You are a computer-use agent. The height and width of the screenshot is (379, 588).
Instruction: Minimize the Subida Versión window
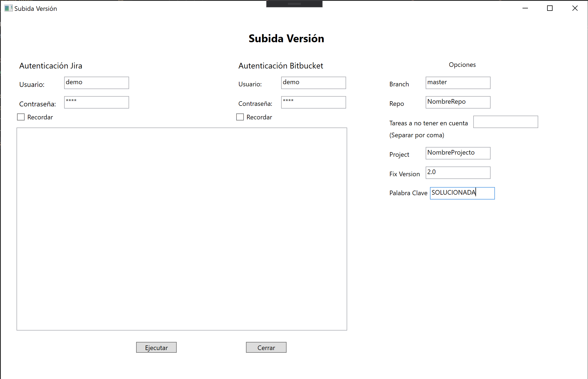tap(525, 8)
